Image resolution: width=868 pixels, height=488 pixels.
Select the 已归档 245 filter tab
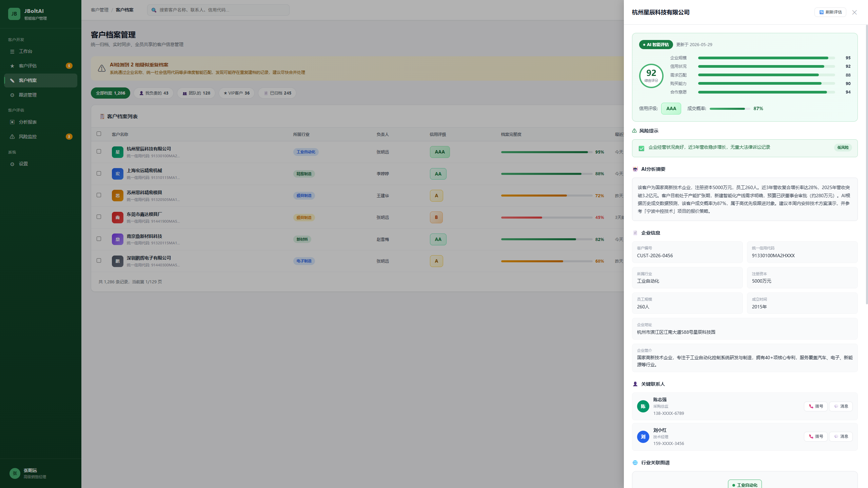click(x=277, y=93)
